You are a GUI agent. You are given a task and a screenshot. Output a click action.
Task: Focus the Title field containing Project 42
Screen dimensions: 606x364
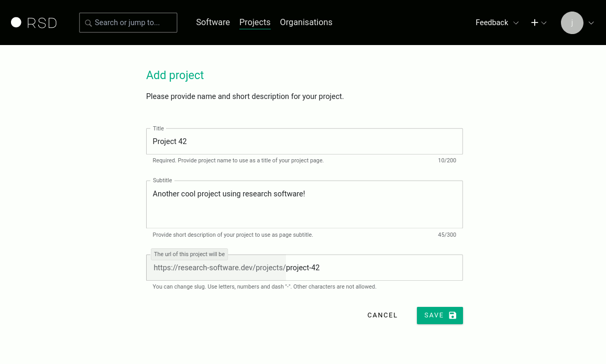[304, 141]
